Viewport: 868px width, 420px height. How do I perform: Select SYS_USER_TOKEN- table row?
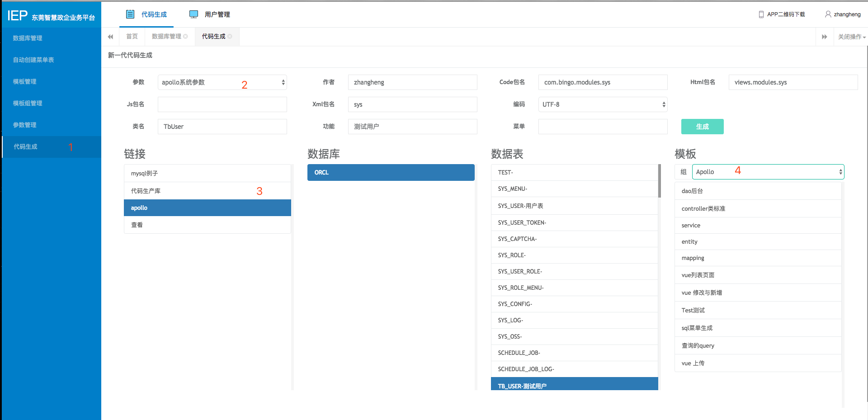574,222
